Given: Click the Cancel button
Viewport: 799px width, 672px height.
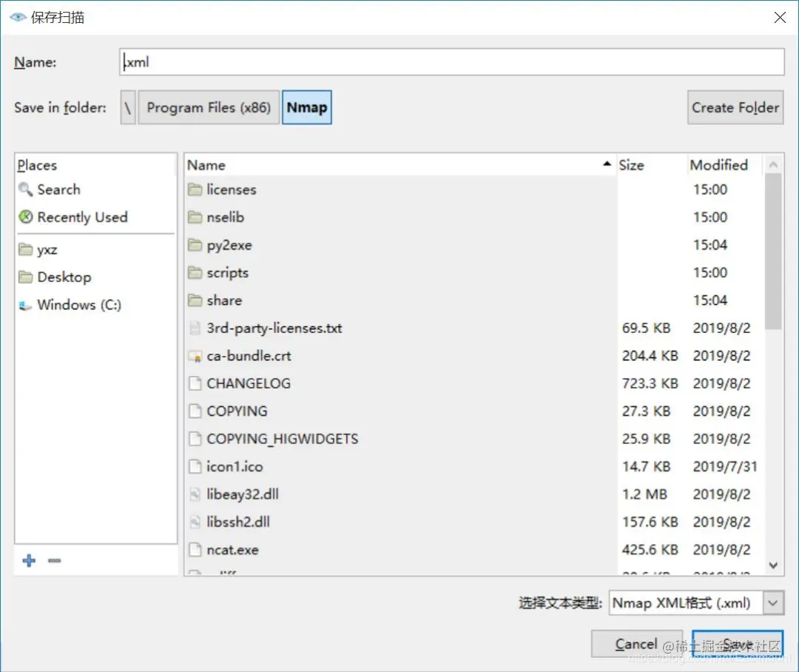Looking at the screenshot, I should [636, 644].
